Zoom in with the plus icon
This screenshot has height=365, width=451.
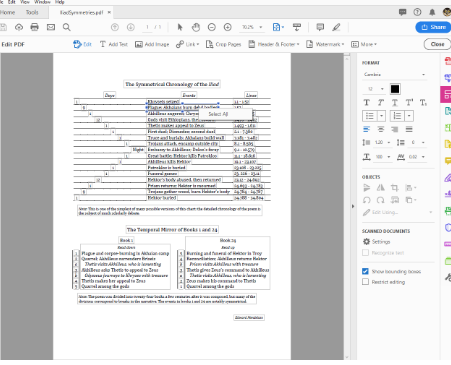pyautogui.click(x=228, y=27)
